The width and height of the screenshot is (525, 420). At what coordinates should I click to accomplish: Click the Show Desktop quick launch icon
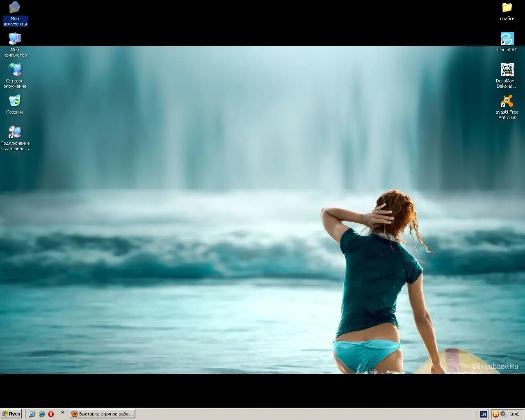pos(32,414)
